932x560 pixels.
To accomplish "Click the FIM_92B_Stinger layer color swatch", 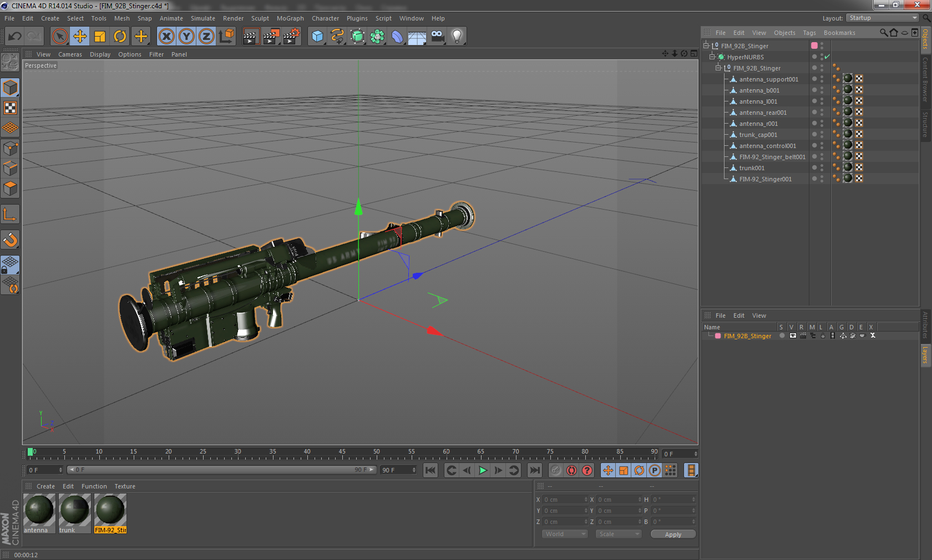I will pyautogui.click(x=718, y=336).
